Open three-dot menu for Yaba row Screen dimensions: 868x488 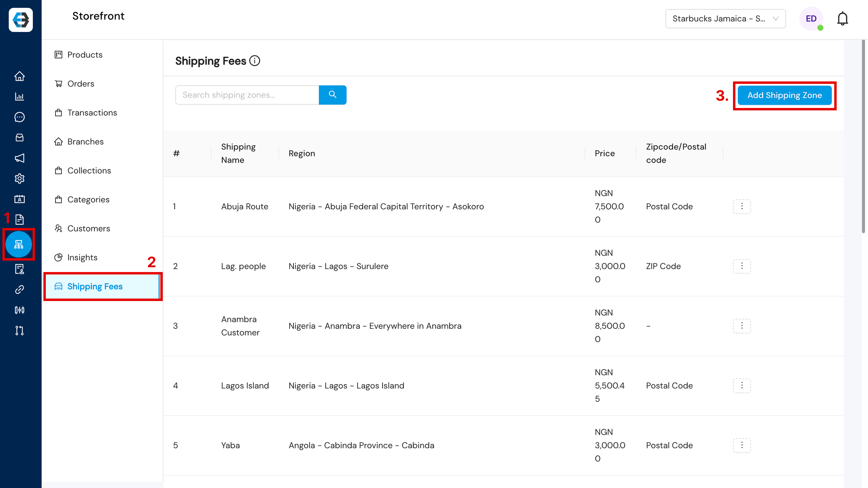[x=742, y=445]
